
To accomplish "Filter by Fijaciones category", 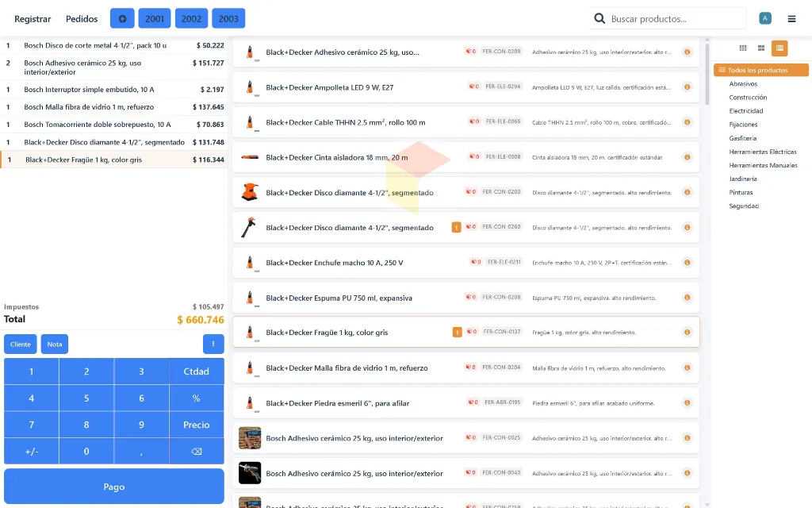I will click(743, 125).
